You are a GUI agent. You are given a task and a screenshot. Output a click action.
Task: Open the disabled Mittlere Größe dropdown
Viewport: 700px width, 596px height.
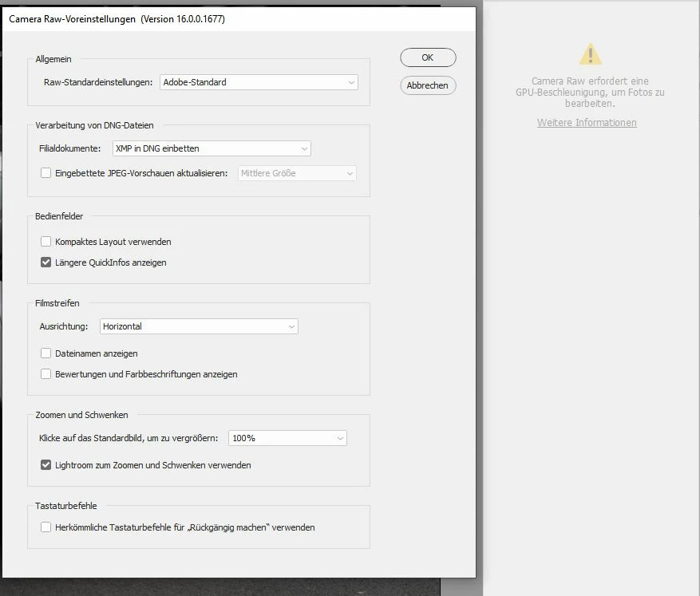tap(297, 173)
